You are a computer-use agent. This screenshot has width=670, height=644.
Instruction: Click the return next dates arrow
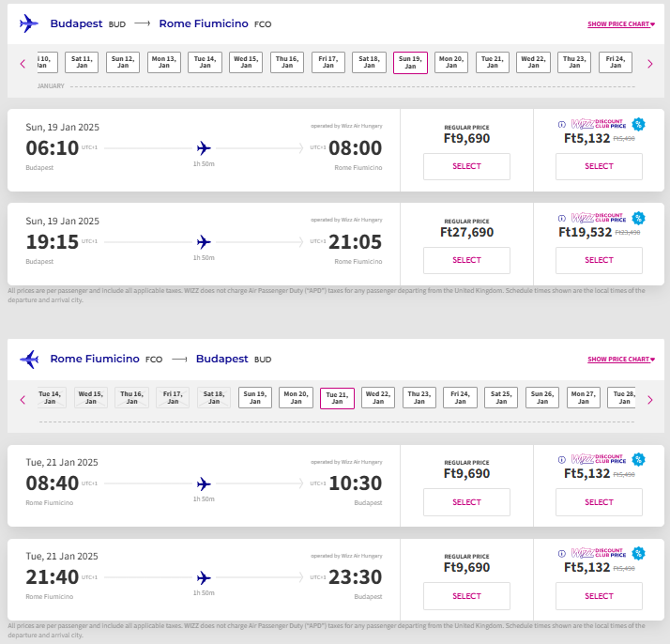tap(649, 399)
